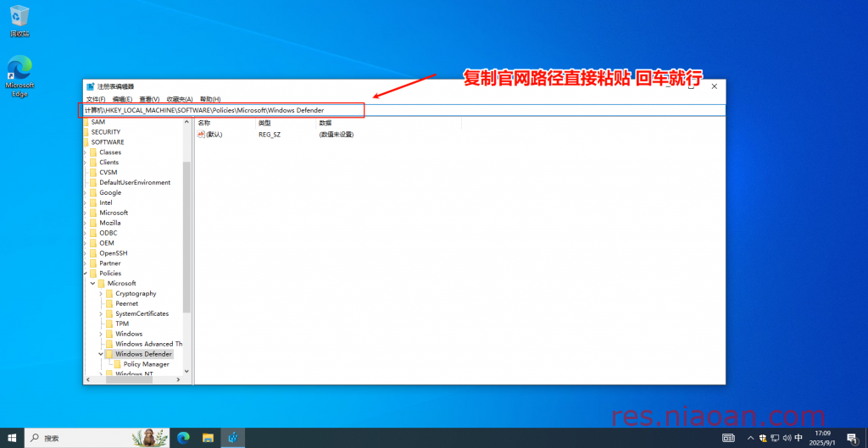This screenshot has height=448, width=868.
Task: Click the folder icon beside TPM
Action: (109, 324)
